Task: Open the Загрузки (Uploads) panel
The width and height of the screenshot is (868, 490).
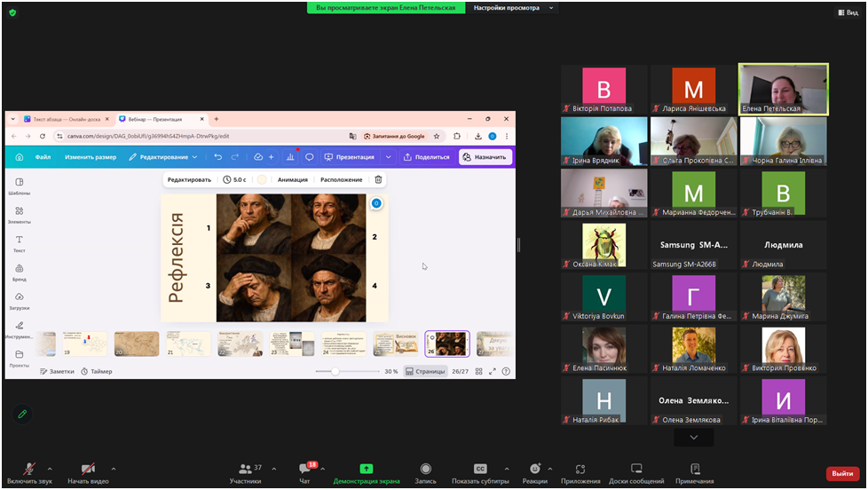Action: pyautogui.click(x=19, y=300)
